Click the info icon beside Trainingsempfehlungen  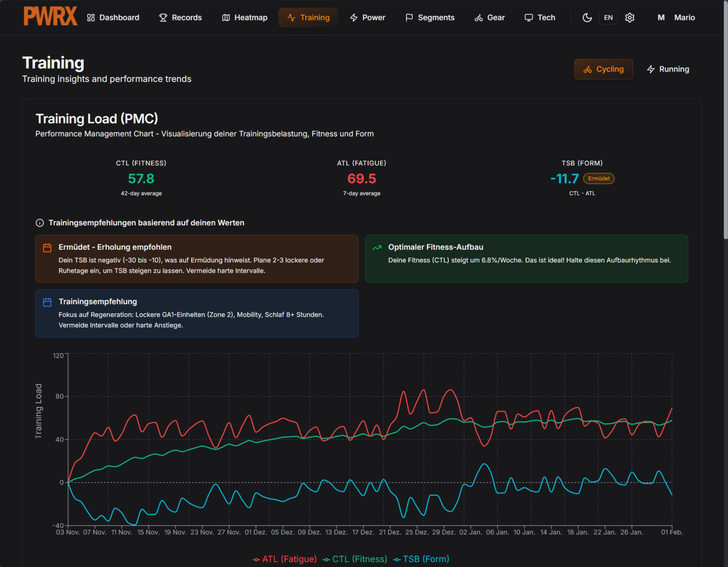pos(40,223)
